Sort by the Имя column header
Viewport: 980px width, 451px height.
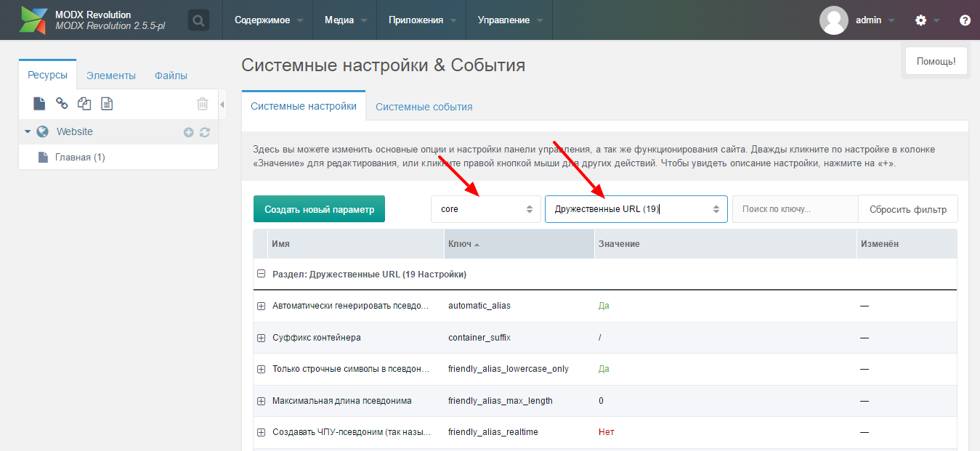click(355, 244)
